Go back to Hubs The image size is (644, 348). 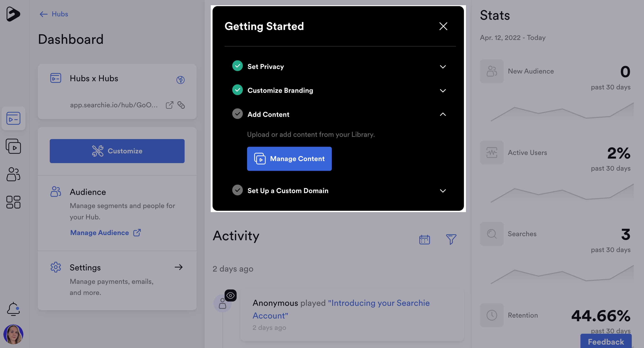coord(54,14)
